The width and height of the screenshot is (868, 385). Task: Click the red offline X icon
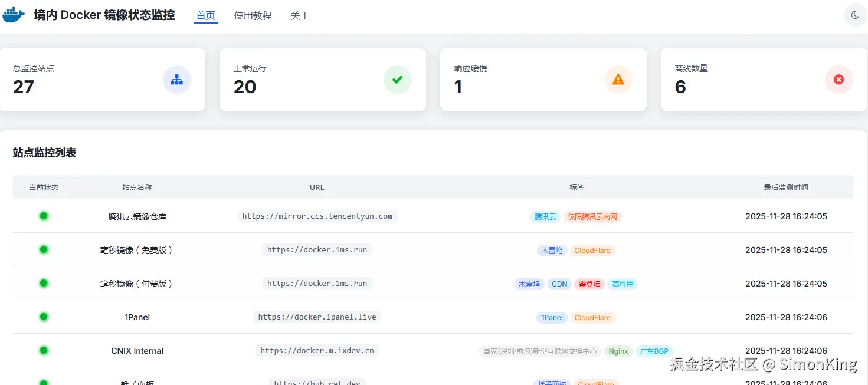click(838, 80)
